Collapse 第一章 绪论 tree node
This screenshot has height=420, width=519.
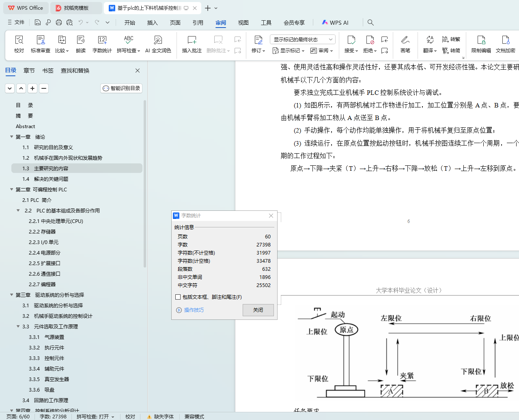pos(12,137)
